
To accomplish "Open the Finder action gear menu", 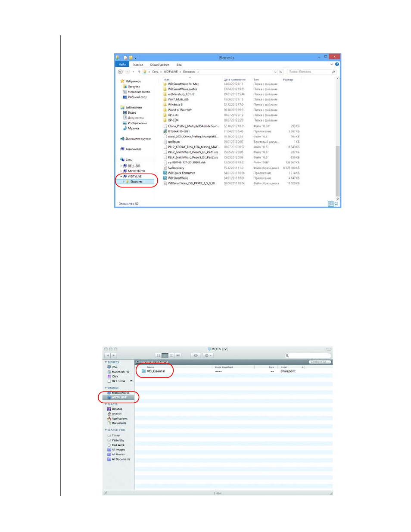I will click(x=209, y=356).
